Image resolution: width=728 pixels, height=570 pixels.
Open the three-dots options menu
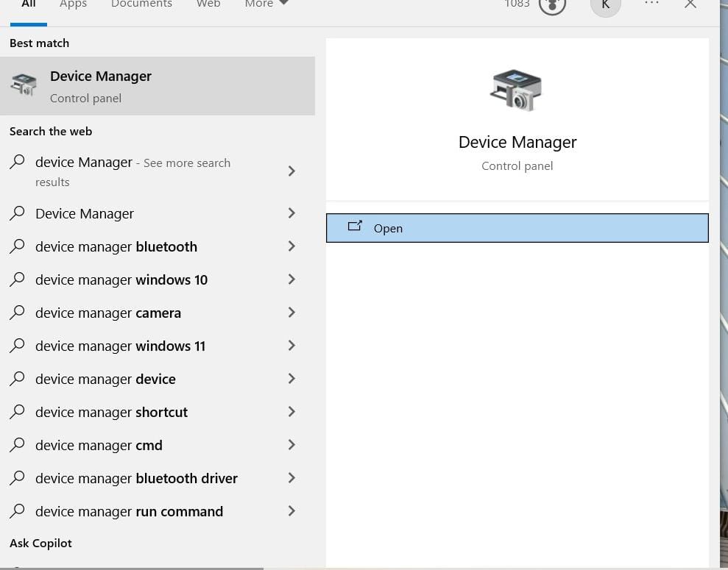coord(651,4)
